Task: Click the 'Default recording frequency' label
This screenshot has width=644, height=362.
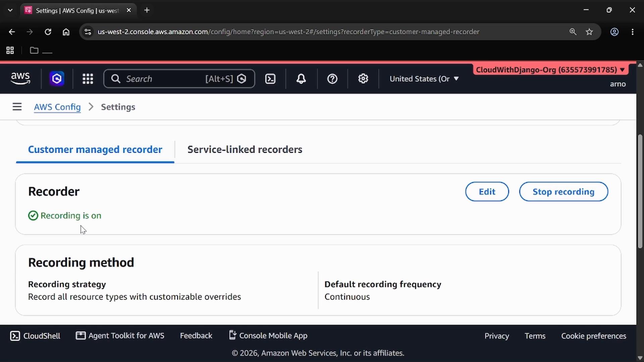Action: click(383, 284)
